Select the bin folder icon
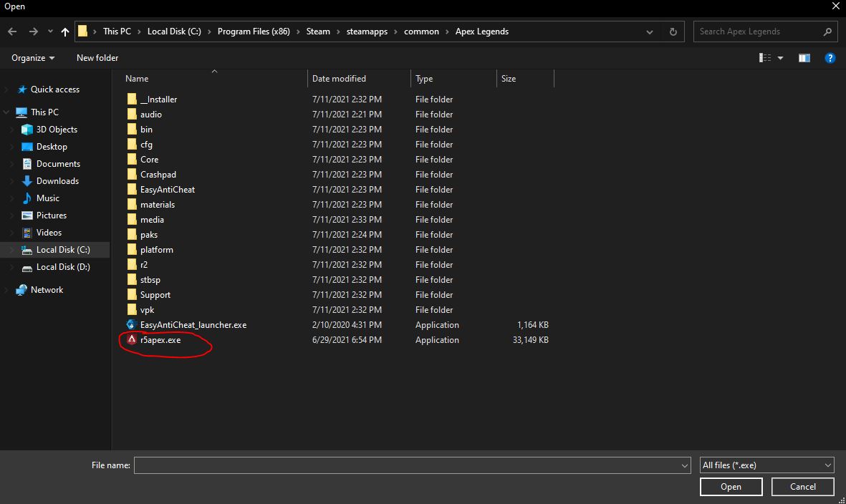Screen dimensions: 846x504 click(x=132, y=130)
